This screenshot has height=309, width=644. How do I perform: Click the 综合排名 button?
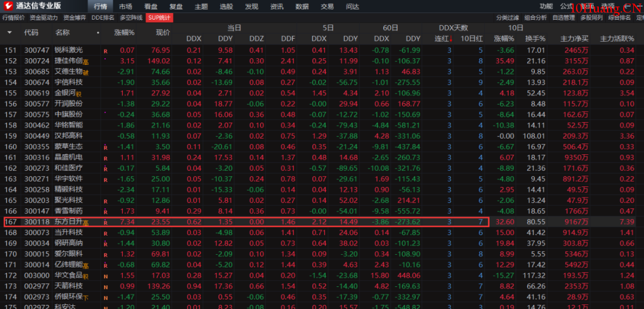pos(620,18)
